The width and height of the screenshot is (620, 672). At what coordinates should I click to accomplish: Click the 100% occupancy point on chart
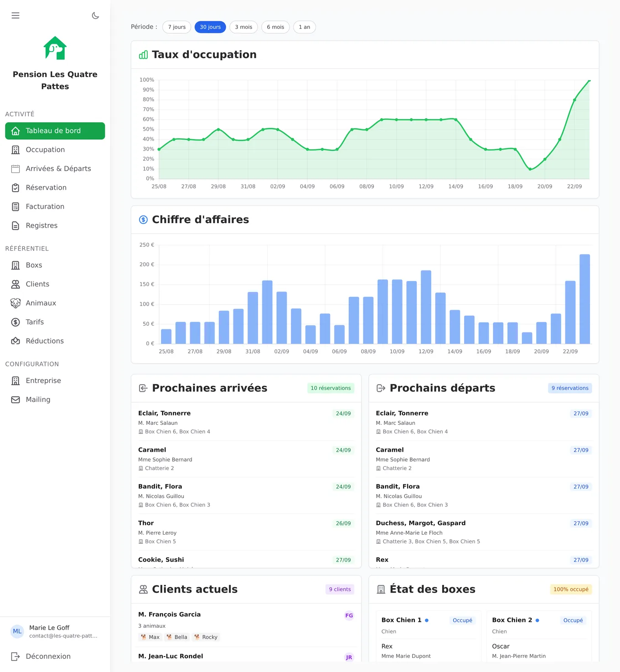pos(589,81)
